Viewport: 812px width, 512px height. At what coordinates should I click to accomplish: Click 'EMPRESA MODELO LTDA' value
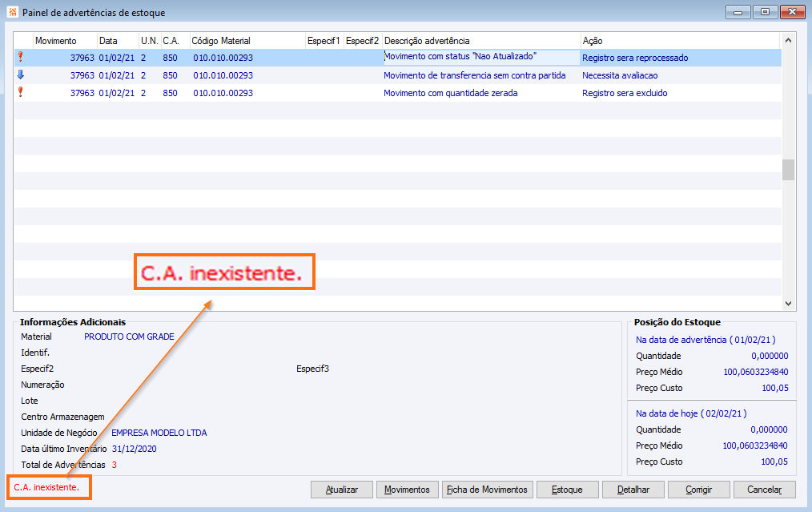point(159,433)
